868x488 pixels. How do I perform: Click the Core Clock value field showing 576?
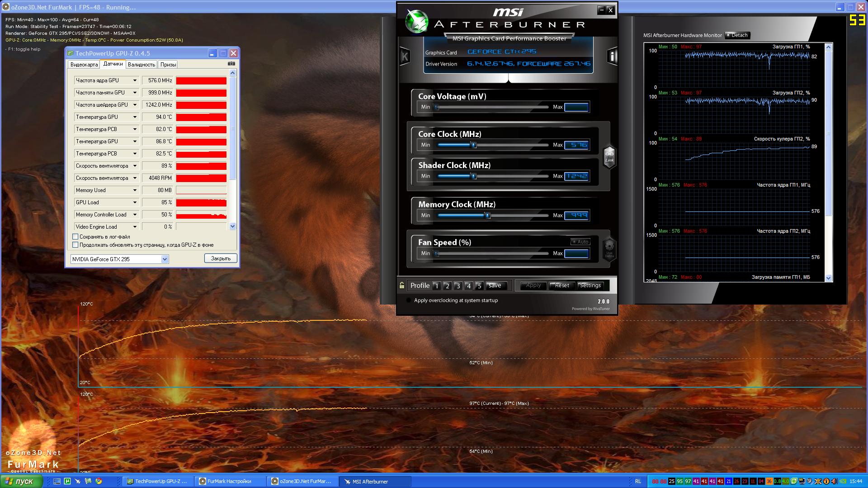point(576,145)
